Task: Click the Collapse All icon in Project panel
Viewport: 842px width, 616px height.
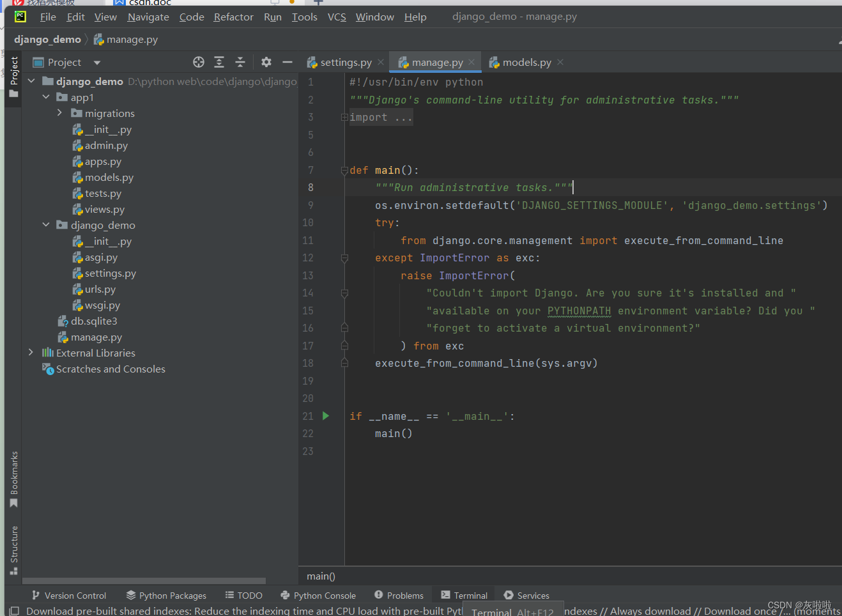Action: click(x=240, y=62)
